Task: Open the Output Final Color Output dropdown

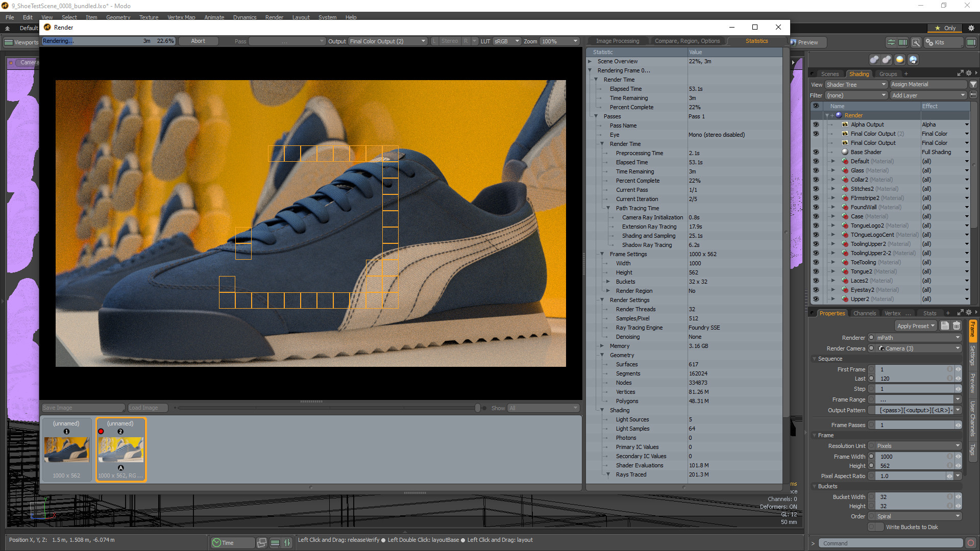Action: pyautogui.click(x=388, y=41)
